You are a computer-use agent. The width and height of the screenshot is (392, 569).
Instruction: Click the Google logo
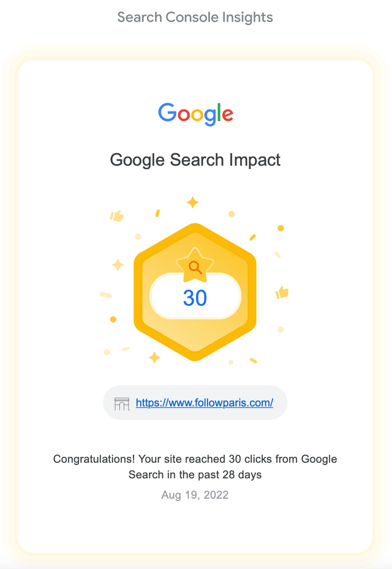click(x=195, y=114)
